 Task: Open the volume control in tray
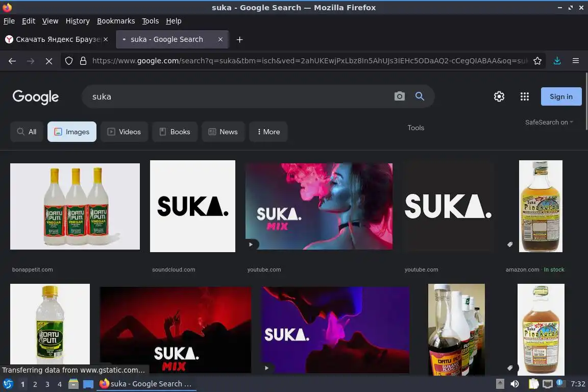514,384
